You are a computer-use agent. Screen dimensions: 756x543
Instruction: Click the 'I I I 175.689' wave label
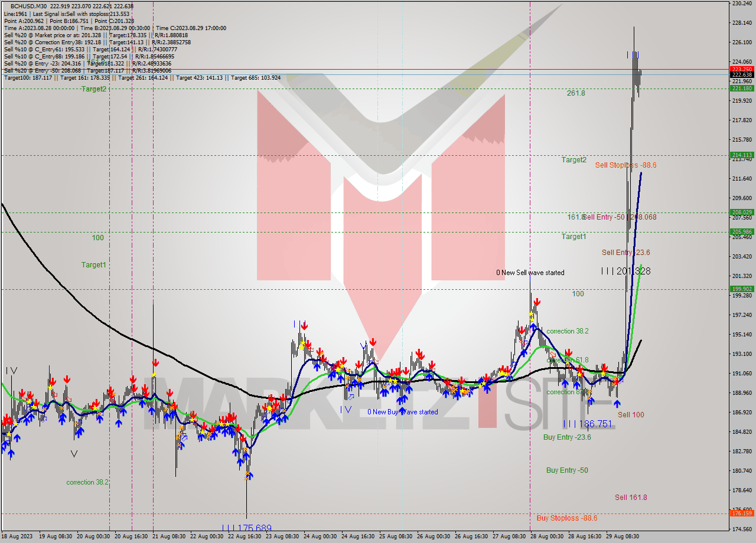tap(247, 528)
